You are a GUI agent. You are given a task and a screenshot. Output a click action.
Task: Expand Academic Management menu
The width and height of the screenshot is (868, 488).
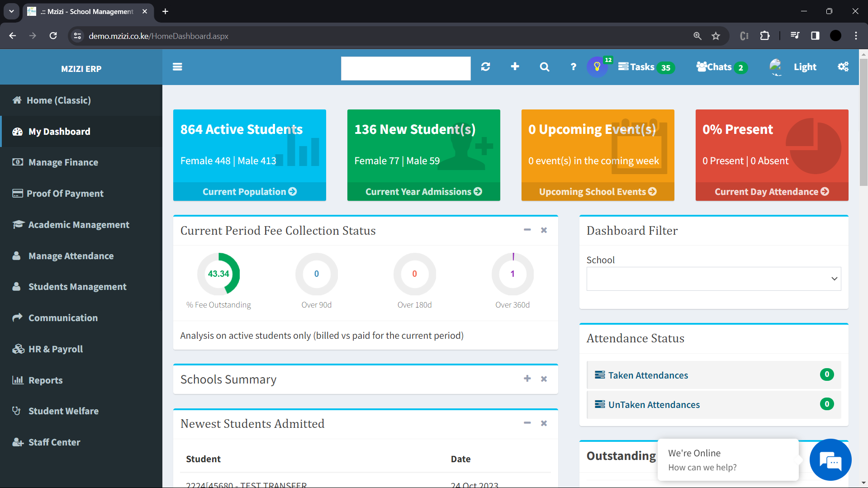tap(81, 225)
